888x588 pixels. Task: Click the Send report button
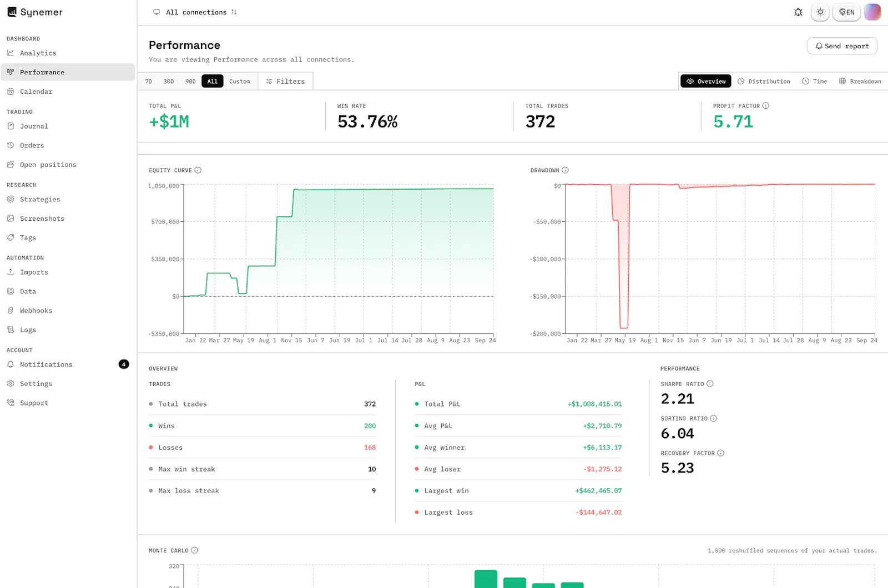point(842,46)
